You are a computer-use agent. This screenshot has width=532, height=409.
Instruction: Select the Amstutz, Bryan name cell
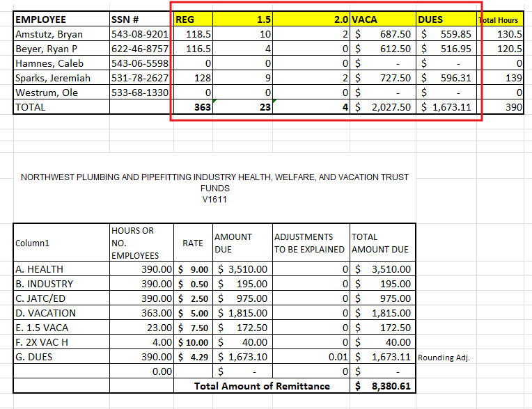click(x=61, y=34)
